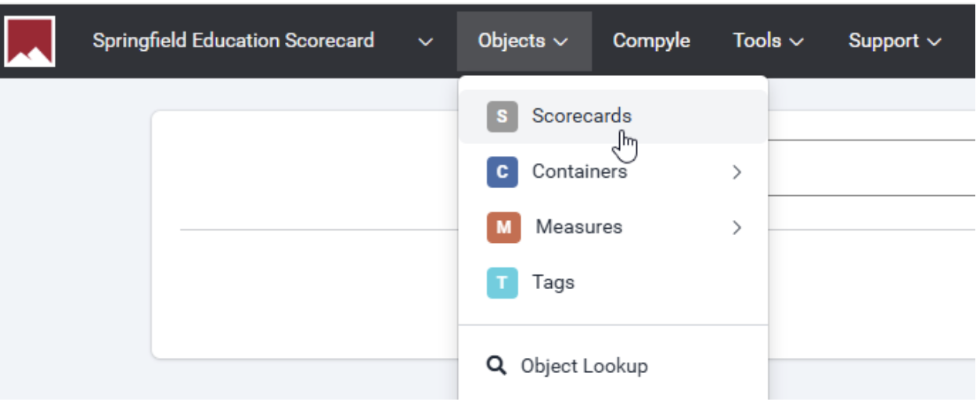
Task: Click the white content panel behind the menu
Action: (305, 298)
